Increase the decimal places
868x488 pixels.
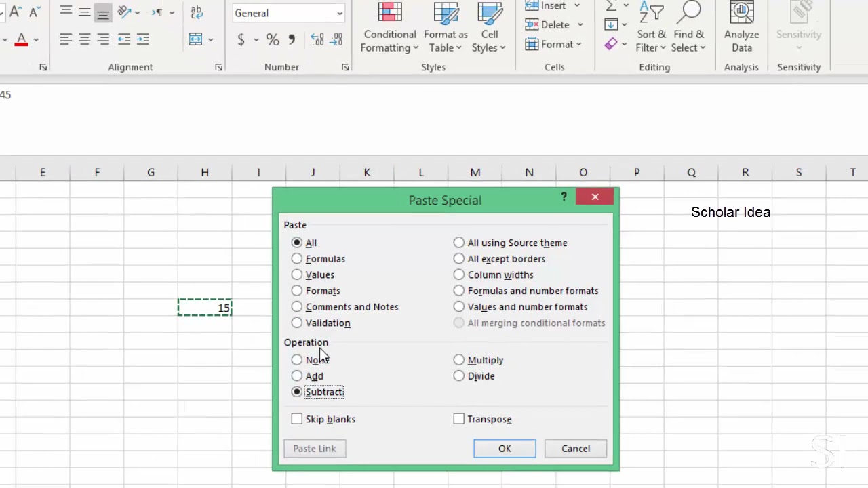317,39
